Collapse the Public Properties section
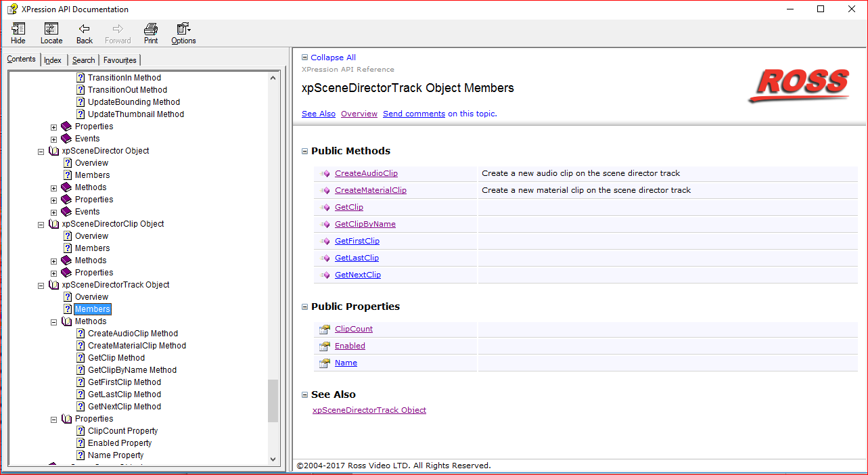 304,307
